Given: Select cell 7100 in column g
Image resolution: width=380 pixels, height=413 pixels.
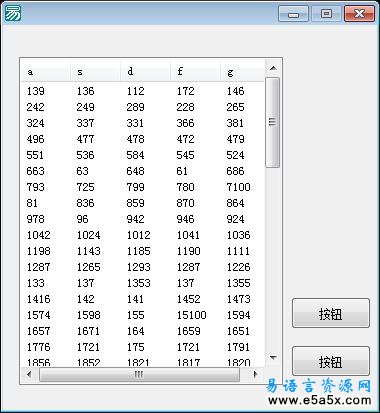Looking at the screenshot, I should point(238,187).
